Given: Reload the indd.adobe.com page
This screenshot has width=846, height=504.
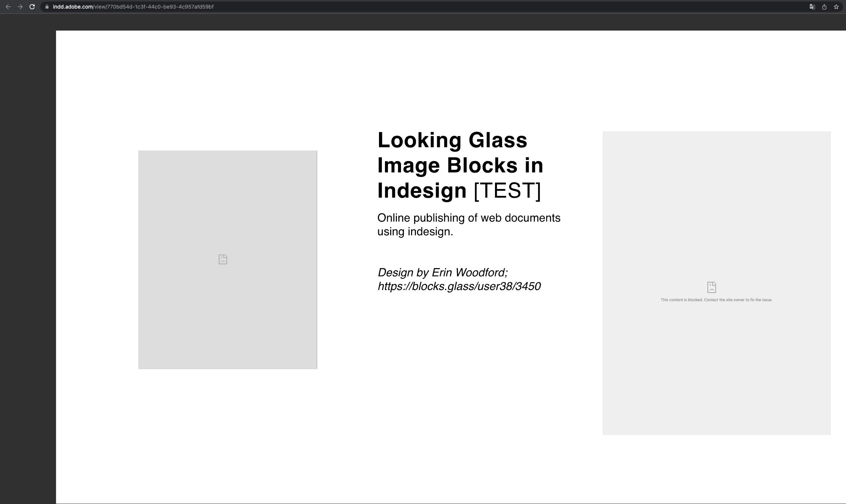Looking at the screenshot, I should [32, 7].
